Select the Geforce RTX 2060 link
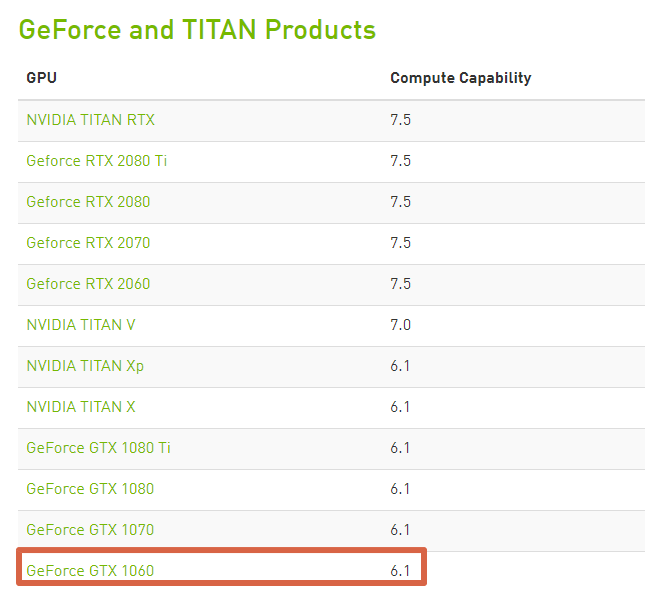 [x=88, y=284]
